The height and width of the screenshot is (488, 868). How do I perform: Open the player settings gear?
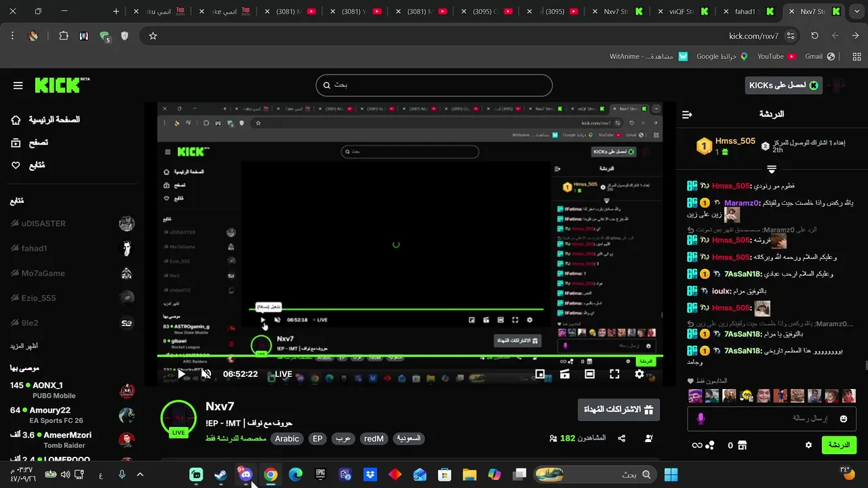[639, 374]
